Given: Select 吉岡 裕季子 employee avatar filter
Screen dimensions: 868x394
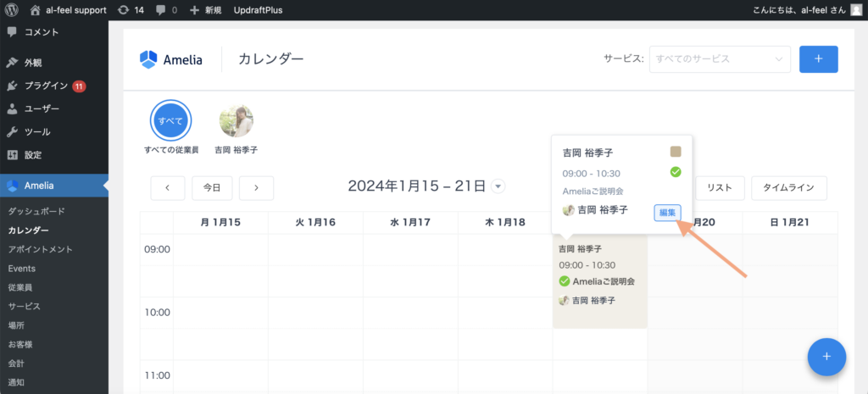Looking at the screenshot, I should point(236,121).
